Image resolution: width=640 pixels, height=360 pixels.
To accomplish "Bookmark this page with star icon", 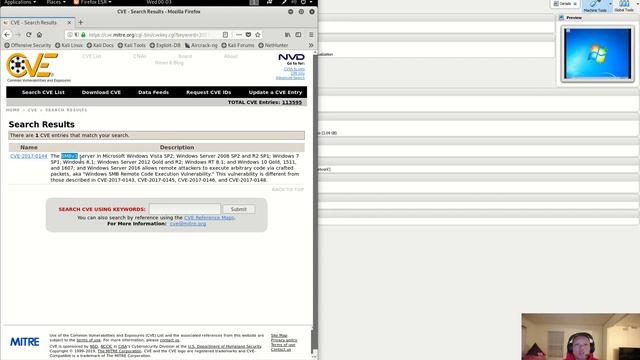I will pyautogui.click(x=258, y=35).
